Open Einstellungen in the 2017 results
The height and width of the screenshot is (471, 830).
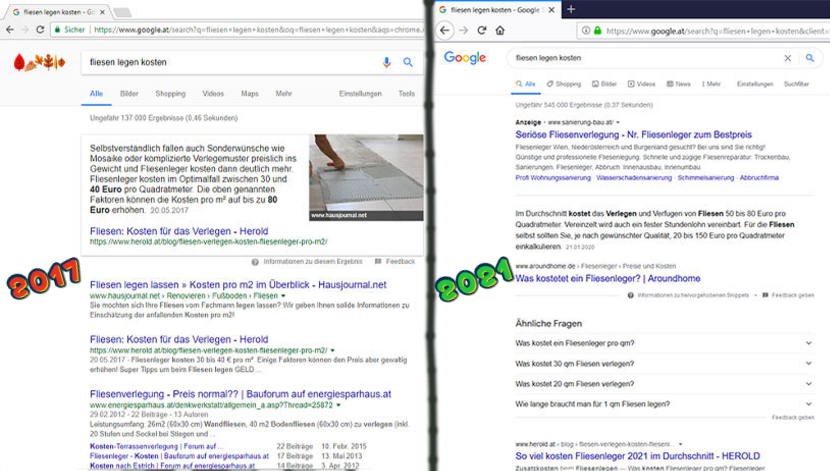[360, 94]
